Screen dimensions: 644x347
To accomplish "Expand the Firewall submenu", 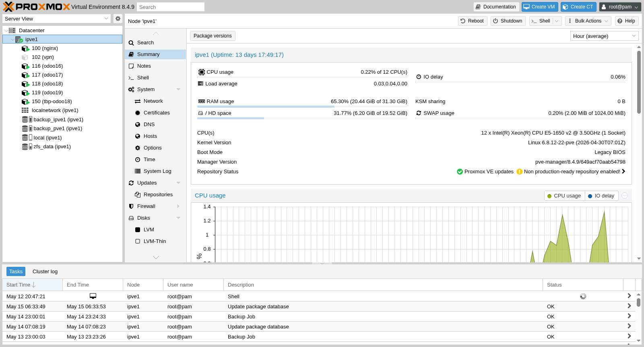I will point(178,206).
